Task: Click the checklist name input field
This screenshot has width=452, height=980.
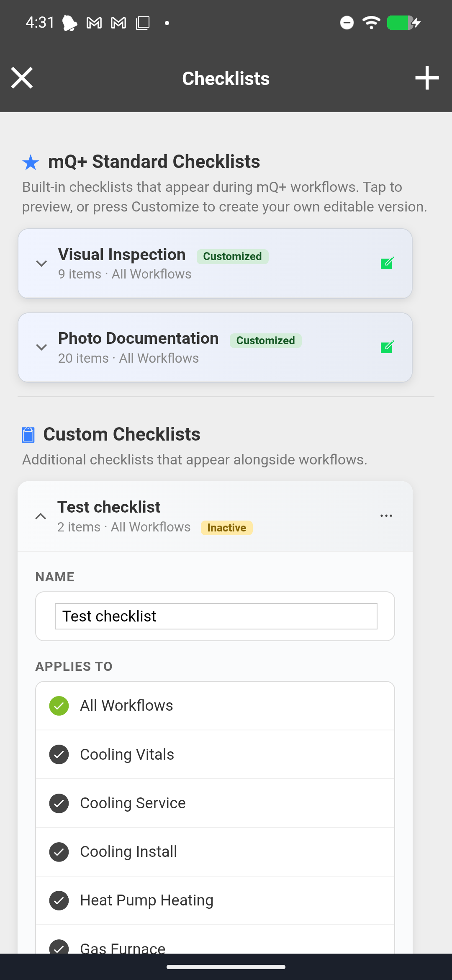Action: tap(216, 616)
